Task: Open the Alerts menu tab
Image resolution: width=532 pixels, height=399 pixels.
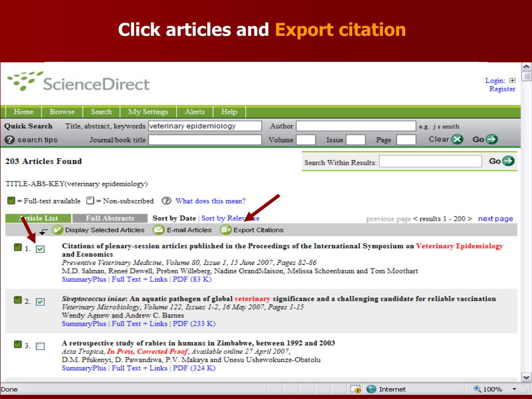Action: [195, 112]
